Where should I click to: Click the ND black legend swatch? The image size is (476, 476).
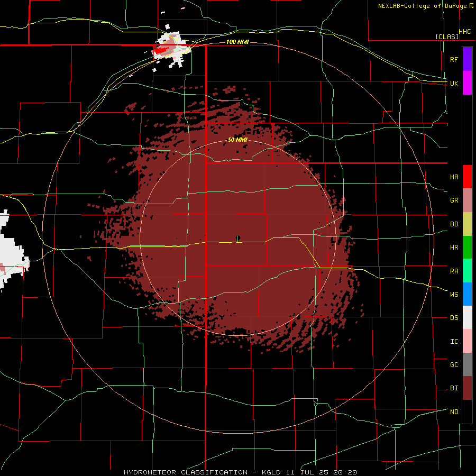(467, 411)
